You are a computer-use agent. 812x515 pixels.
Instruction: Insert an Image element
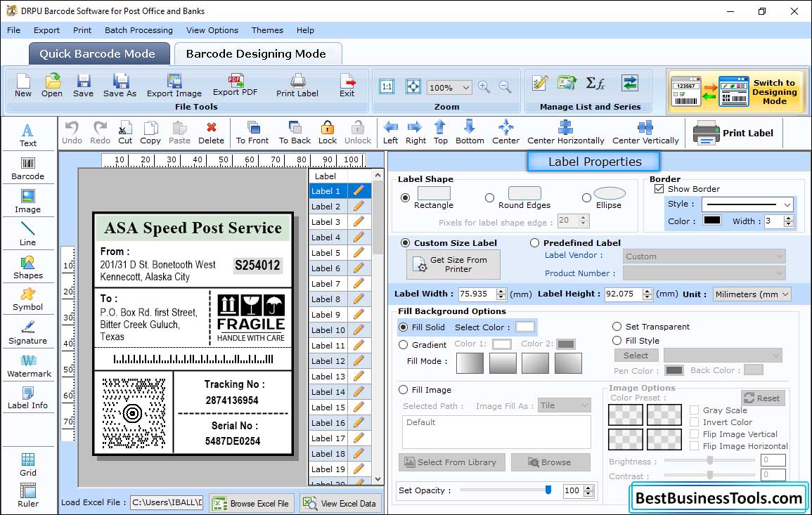28,202
